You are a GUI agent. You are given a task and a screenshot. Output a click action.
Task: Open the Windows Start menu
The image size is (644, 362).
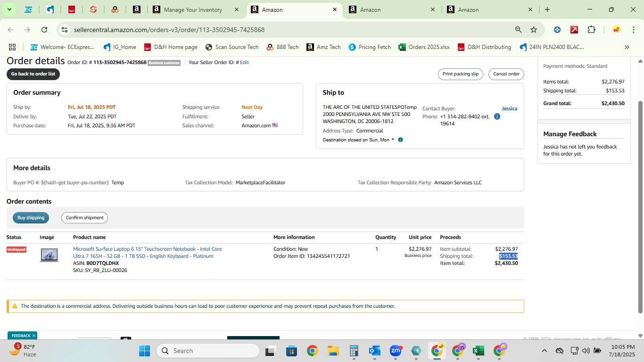[144, 351]
